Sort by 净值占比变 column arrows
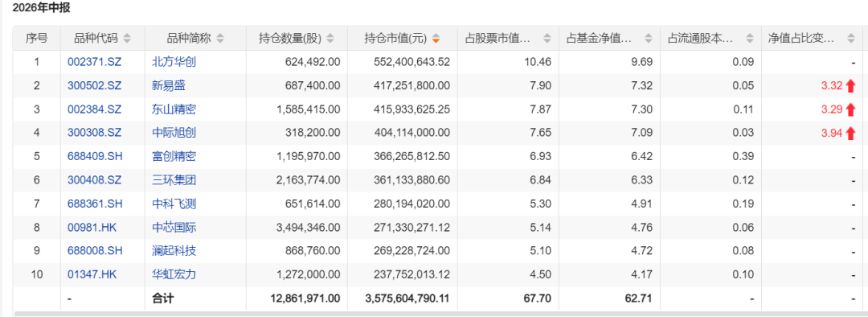This screenshot has width=868, height=317. pos(851,39)
